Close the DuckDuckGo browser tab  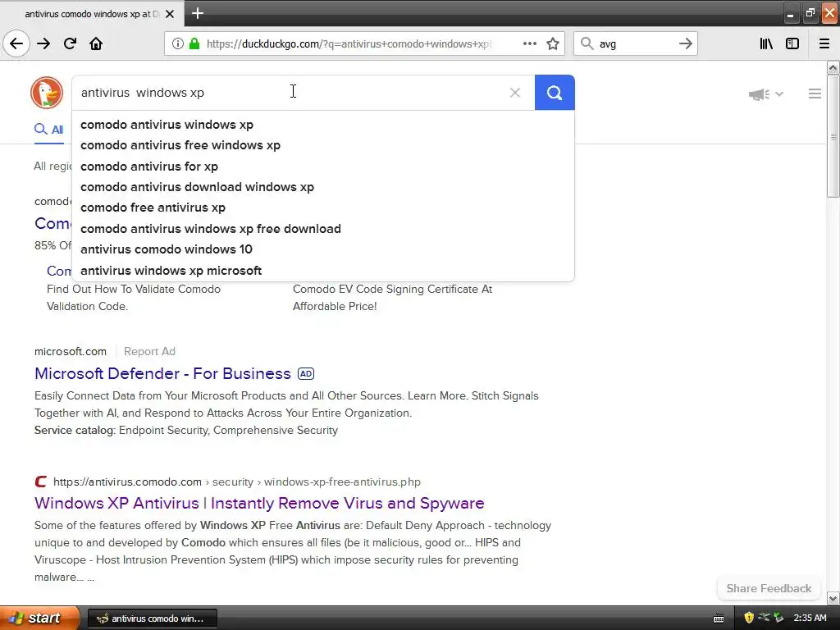click(x=170, y=14)
